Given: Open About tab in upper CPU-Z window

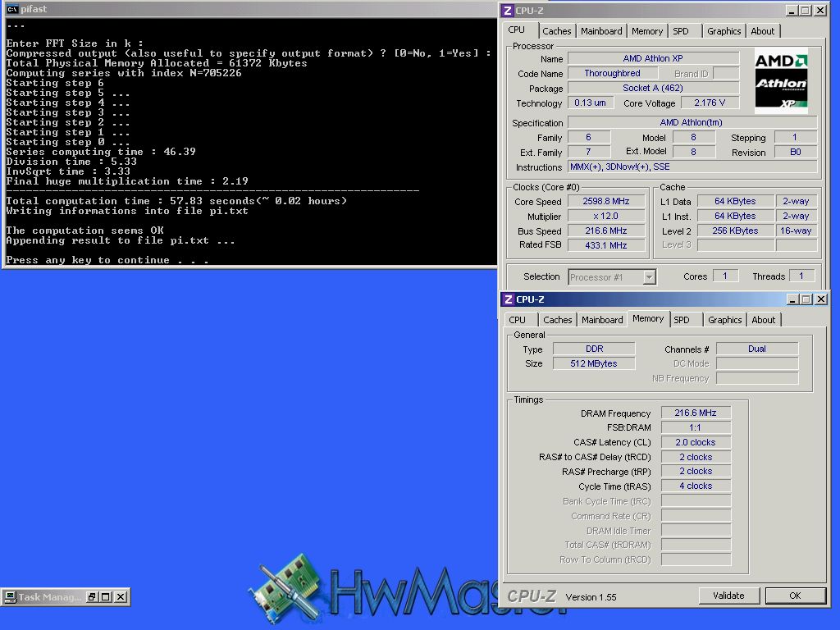Looking at the screenshot, I should [x=762, y=31].
